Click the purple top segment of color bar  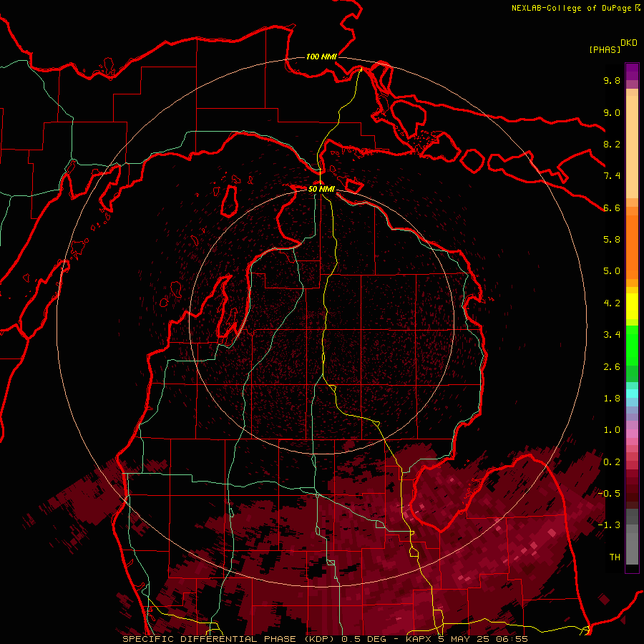click(632, 72)
